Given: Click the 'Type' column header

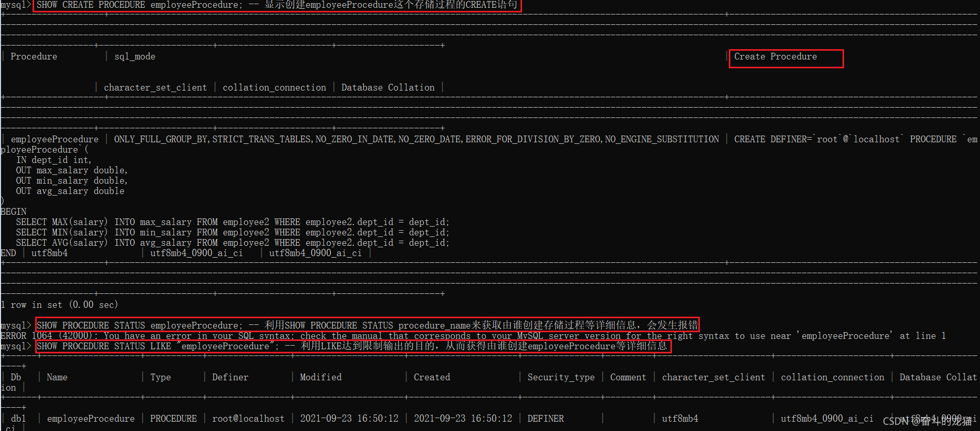Looking at the screenshot, I should [160, 377].
